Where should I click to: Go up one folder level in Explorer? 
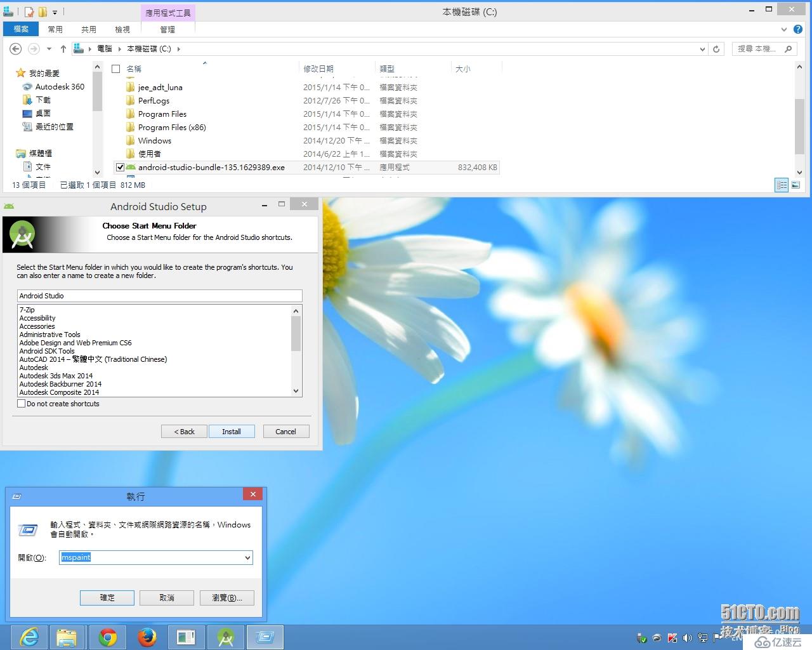tap(63, 49)
